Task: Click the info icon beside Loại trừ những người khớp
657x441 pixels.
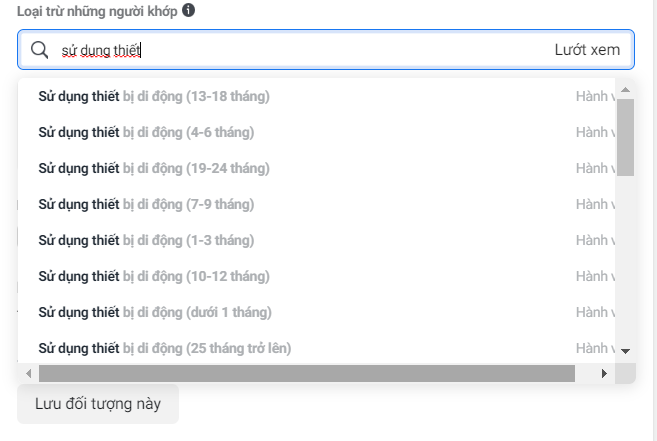Action: [188, 10]
